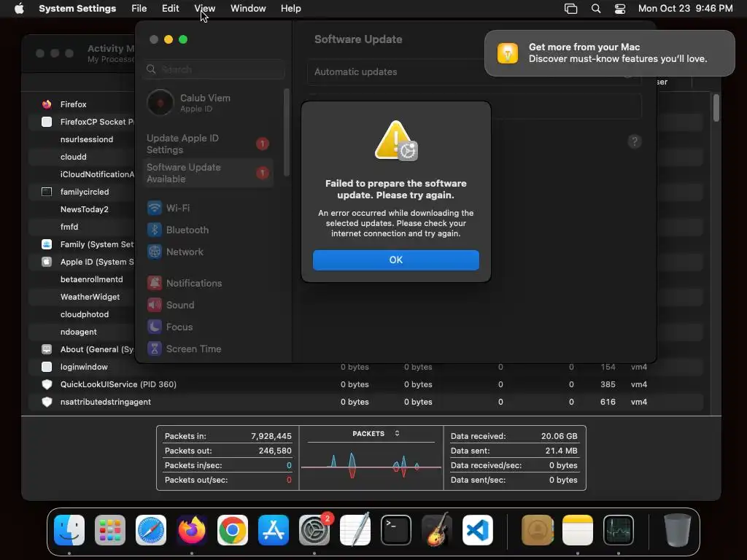Image resolution: width=747 pixels, height=560 pixels.
Task: Open the PACKETS graph type dropdown
Action: coord(376,433)
